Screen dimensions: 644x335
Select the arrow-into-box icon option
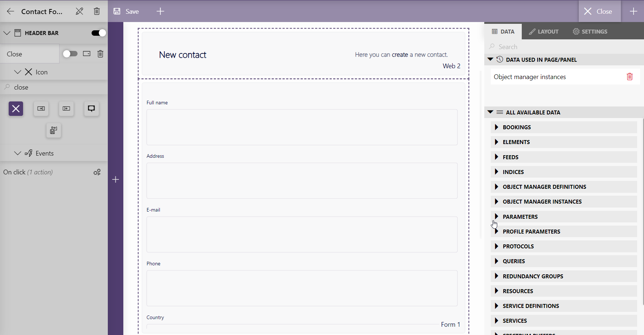[41, 108]
